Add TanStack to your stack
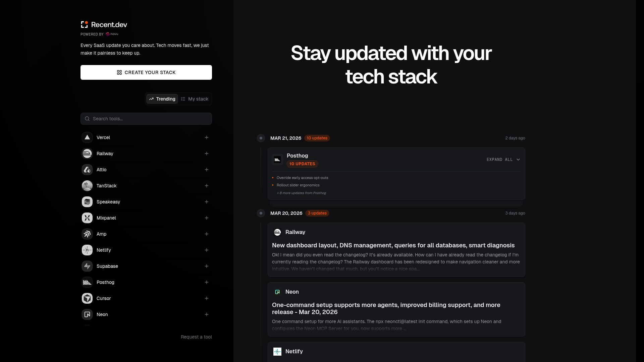The height and width of the screenshot is (362, 644). (207, 186)
